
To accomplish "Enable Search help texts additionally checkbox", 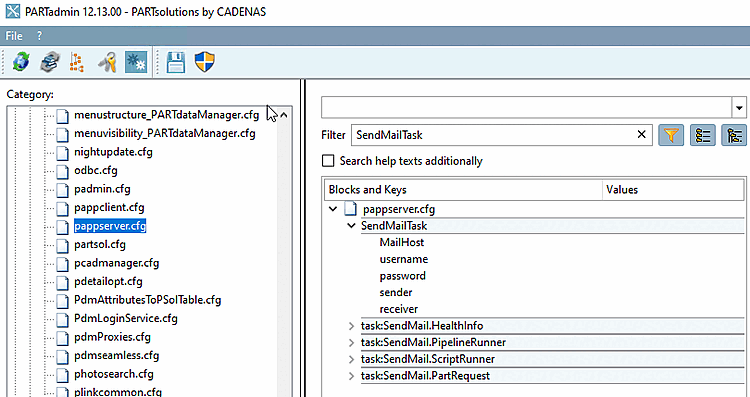I will coord(328,161).
